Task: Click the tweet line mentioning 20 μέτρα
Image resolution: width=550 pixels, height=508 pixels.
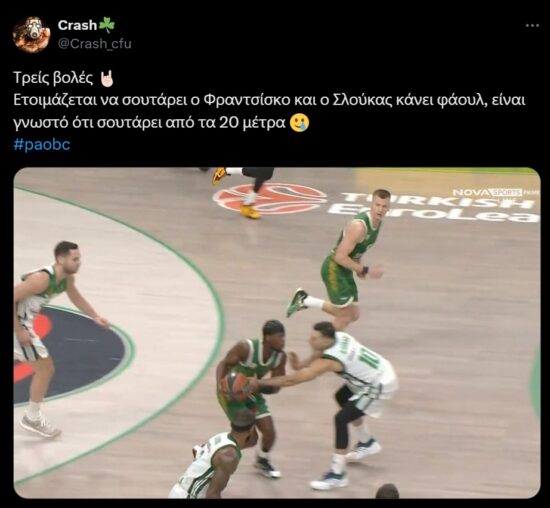Action: (x=150, y=123)
